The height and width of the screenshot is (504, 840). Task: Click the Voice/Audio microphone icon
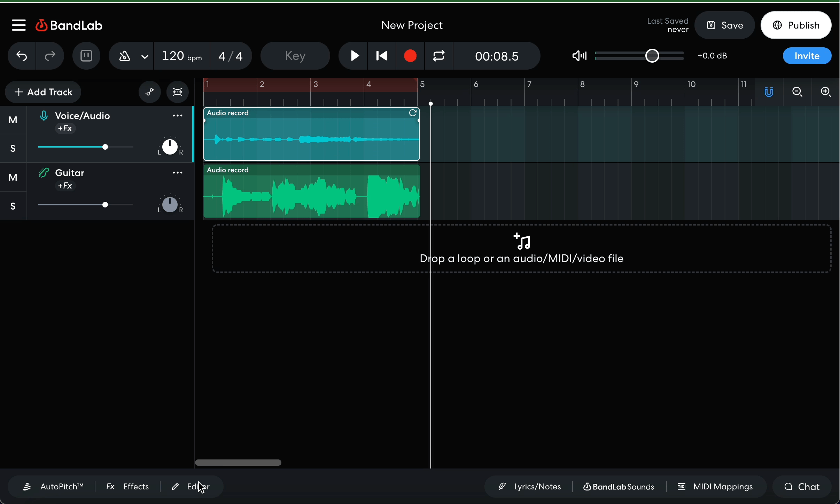click(44, 116)
